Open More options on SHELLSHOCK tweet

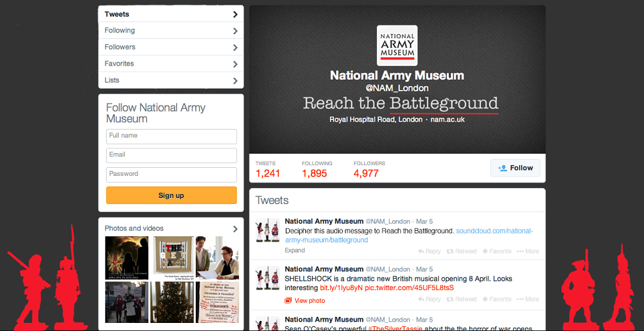tap(528, 299)
